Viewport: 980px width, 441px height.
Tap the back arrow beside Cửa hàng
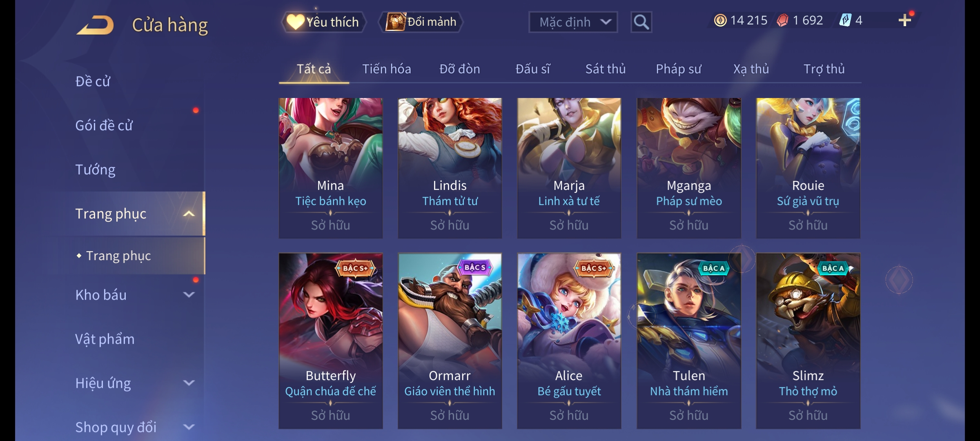95,25
